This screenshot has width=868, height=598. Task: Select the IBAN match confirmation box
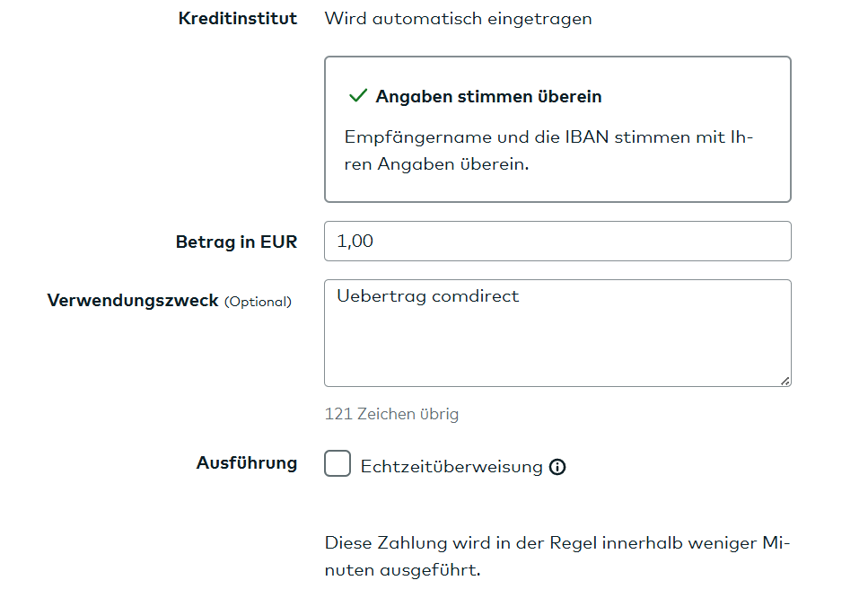point(557,128)
